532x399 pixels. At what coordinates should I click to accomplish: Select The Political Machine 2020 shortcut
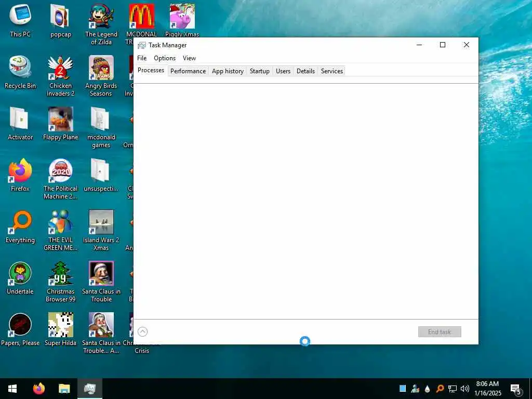pos(60,179)
